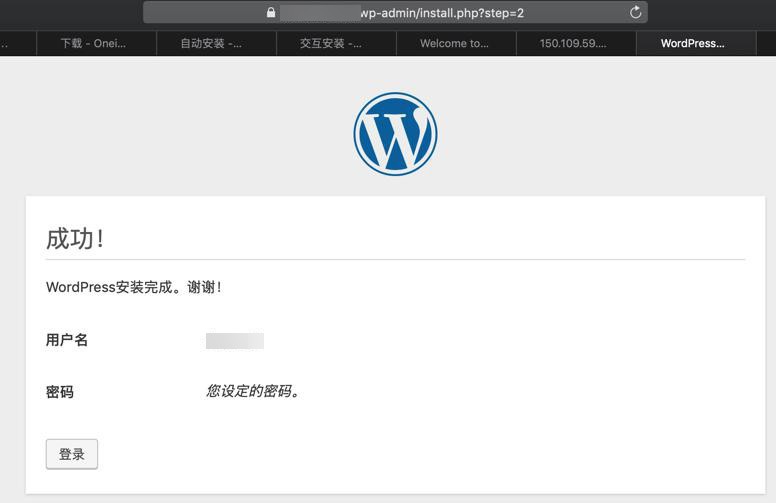Click the 用户名 label
The width and height of the screenshot is (776, 503).
[67, 340]
